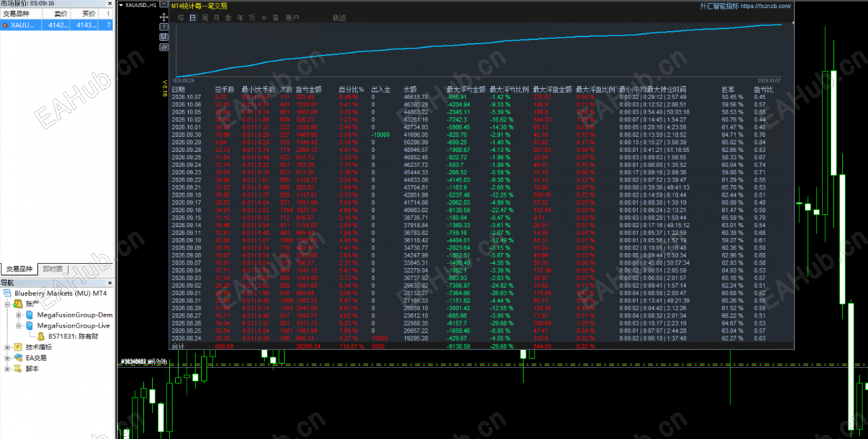Select the 综 summary tab
Viewport: 868px width, 439px height.
(181, 17)
